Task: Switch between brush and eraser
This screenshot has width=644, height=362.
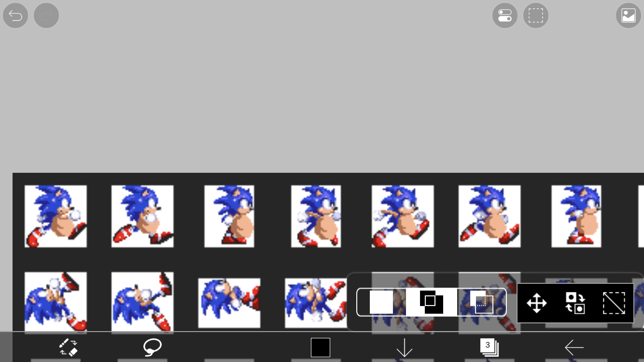Action: pos(68,347)
